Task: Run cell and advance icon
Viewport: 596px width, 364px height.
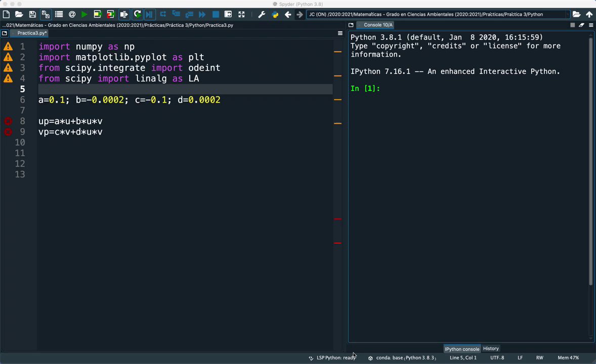Action: point(111,15)
